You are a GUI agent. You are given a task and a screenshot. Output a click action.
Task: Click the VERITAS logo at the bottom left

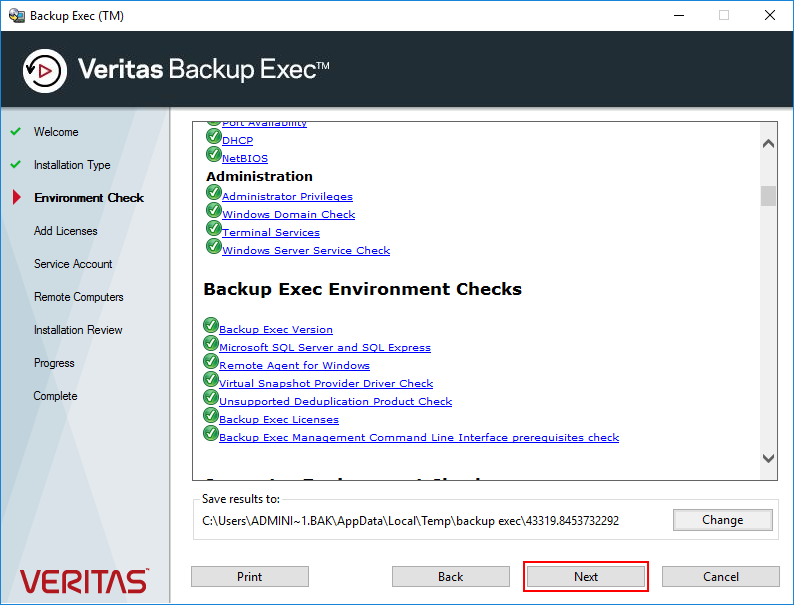point(84,581)
